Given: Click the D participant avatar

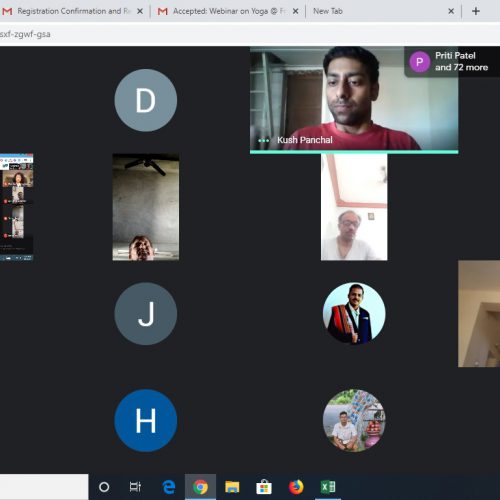Looking at the screenshot, I should [x=146, y=100].
